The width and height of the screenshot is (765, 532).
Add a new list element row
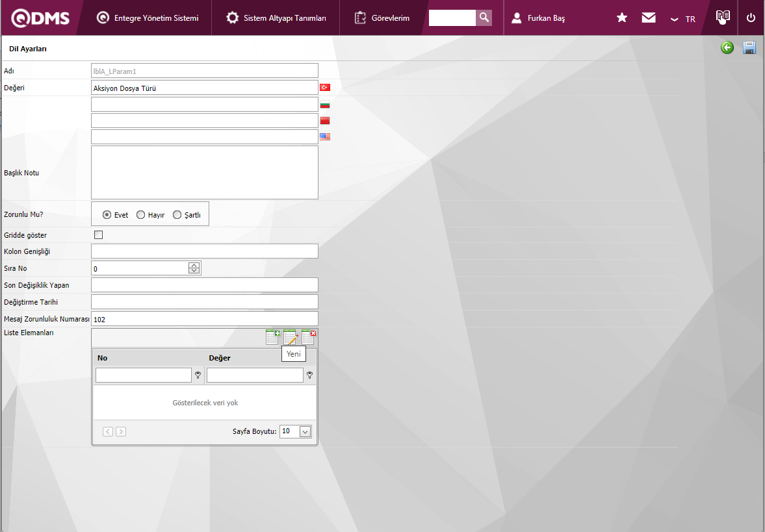273,337
